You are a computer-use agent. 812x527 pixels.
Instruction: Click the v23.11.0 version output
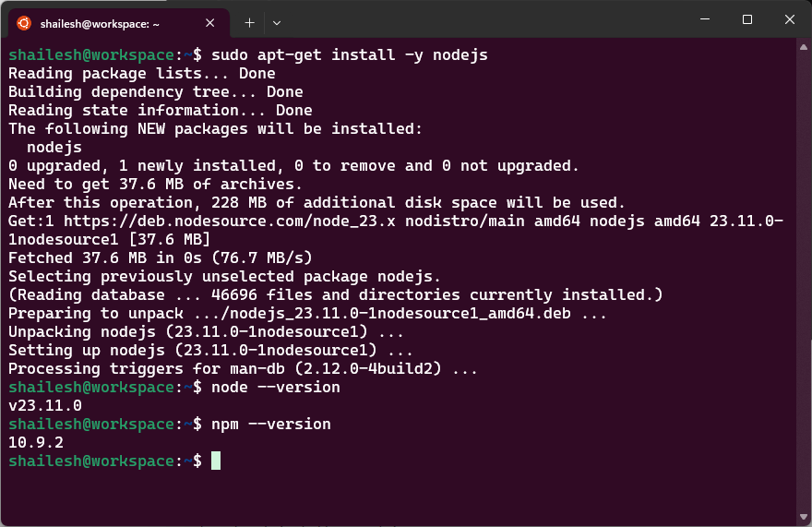tap(45, 405)
